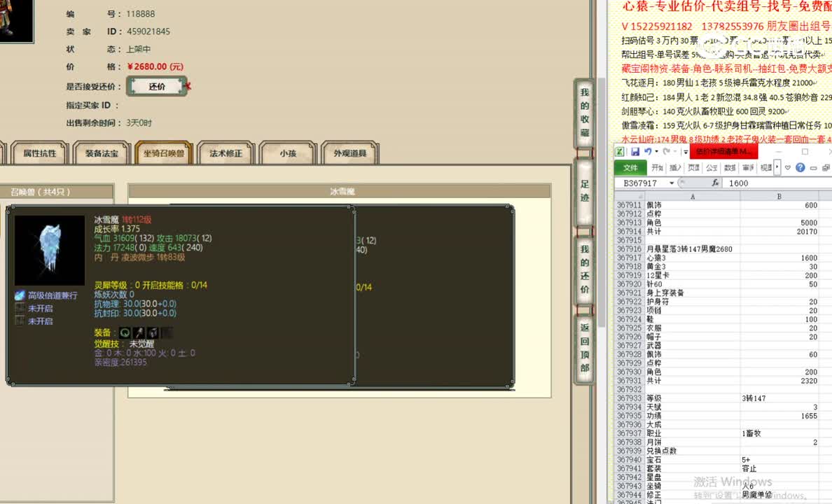Redo the last Excel action
Image resolution: width=832 pixels, height=504 pixels.
pyautogui.click(x=667, y=152)
